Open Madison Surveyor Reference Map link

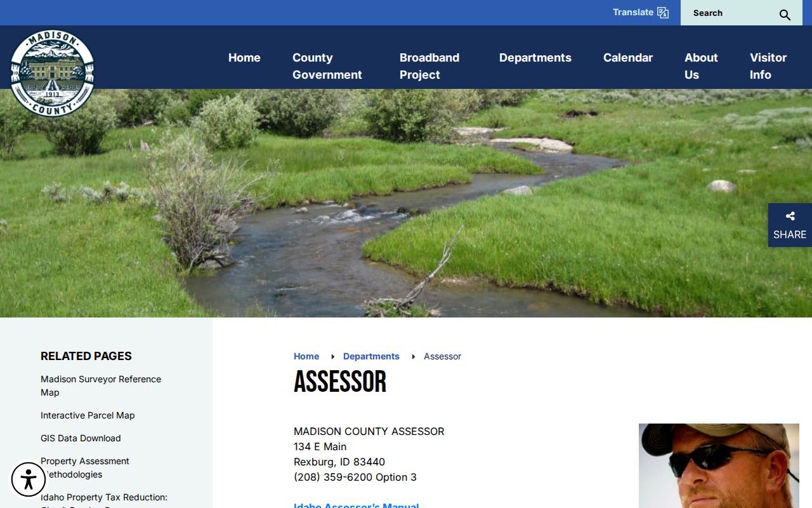[101, 385]
